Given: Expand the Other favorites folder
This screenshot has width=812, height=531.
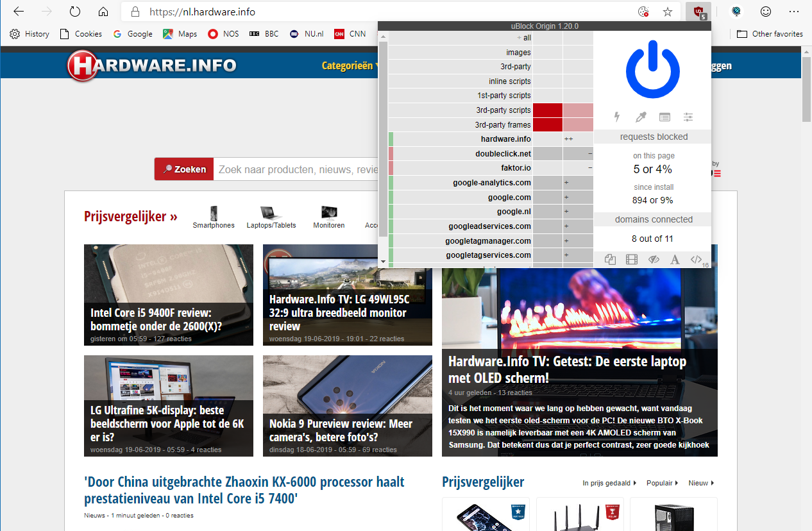Looking at the screenshot, I should (x=770, y=34).
